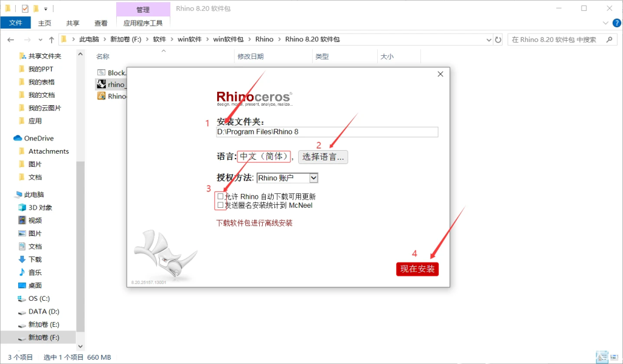Switch to the 查看 ribbon tab
Viewport: 623px width, 364px height.
click(102, 22)
